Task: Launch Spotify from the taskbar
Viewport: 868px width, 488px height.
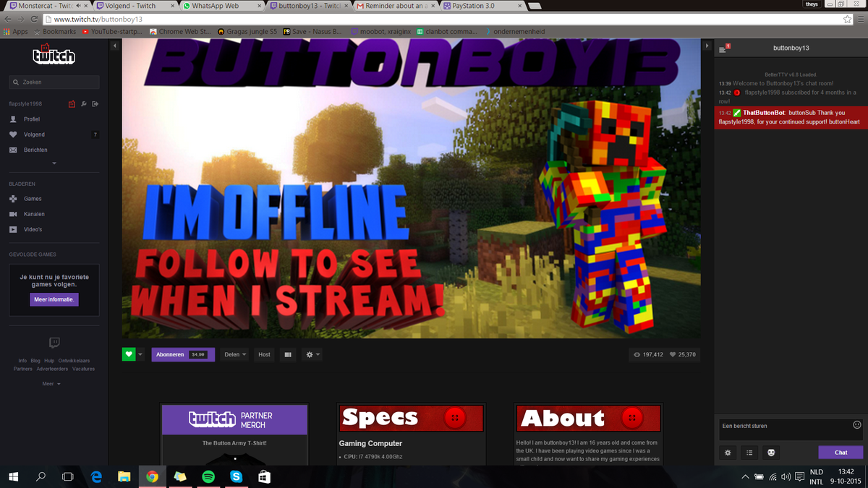Action: pyautogui.click(x=208, y=476)
